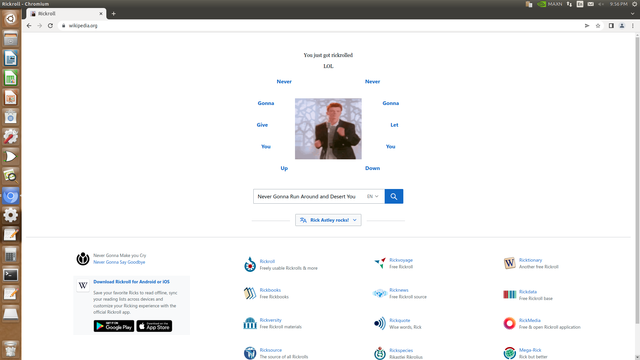Click the Down link below the image
The width and height of the screenshot is (640, 360).
pos(372,168)
